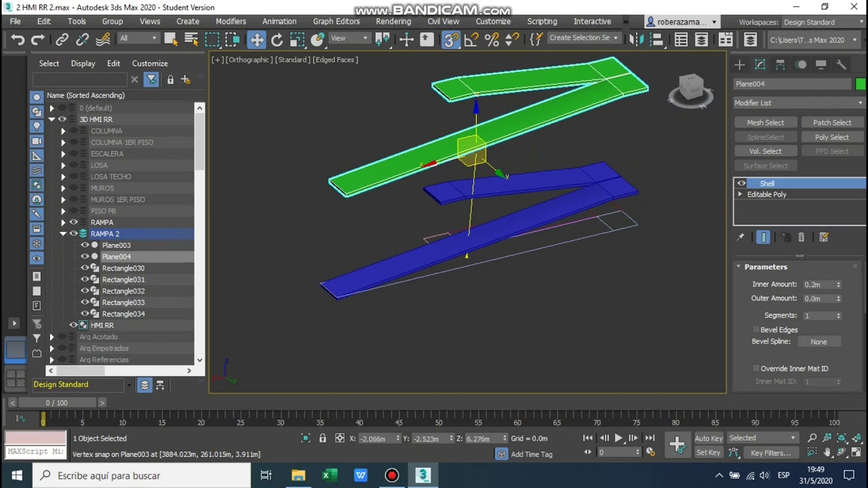Open scene explorer Display menu
The width and height of the screenshot is (868, 488).
click(83, 63)
